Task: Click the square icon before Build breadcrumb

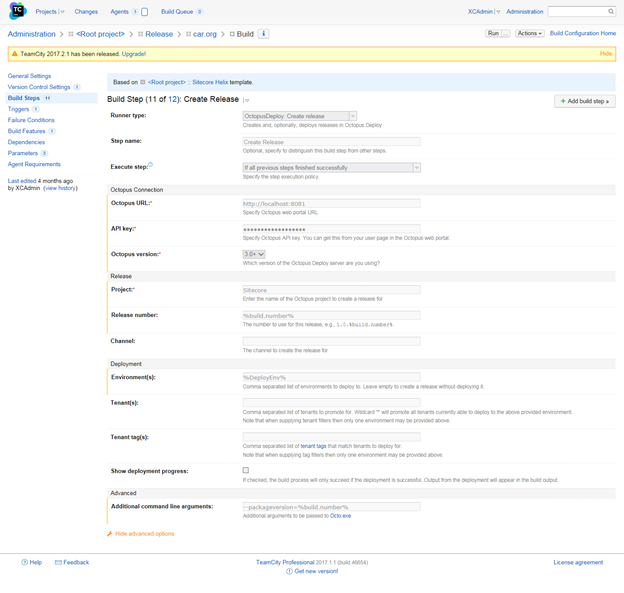Action: coord(232,34)
